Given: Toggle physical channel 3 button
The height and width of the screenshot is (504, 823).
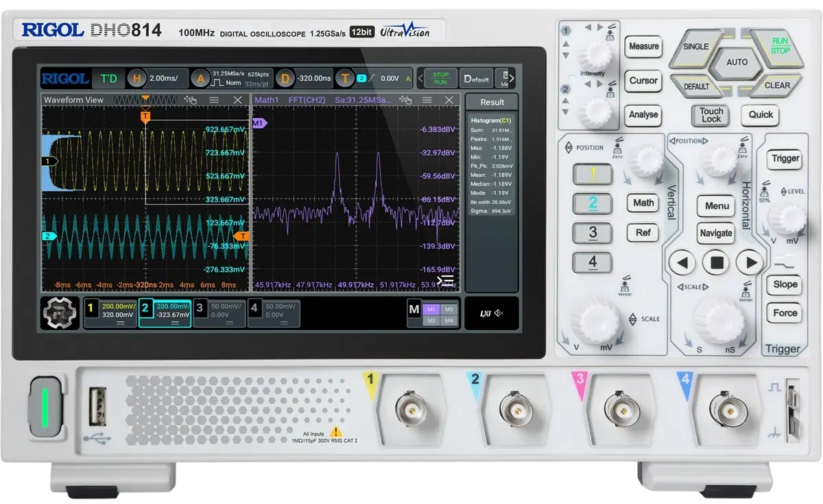Looking at the screenshot, I should pos(593,232).
